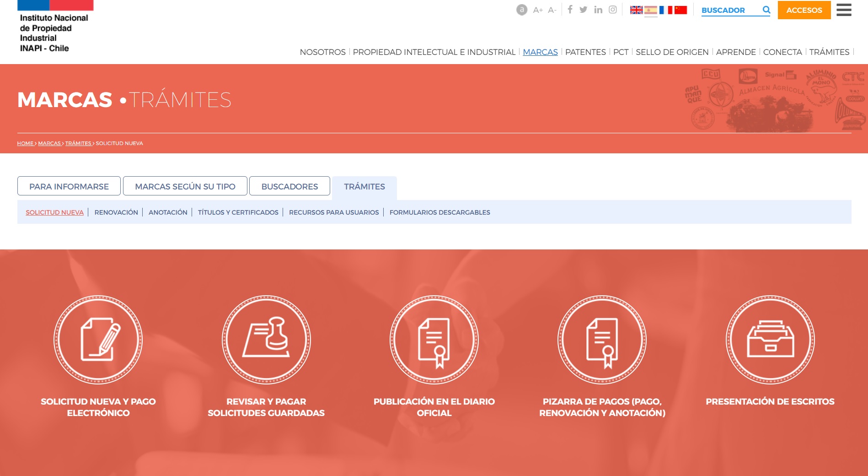Click the INAPI Chile logo

(x=55, y=27)
